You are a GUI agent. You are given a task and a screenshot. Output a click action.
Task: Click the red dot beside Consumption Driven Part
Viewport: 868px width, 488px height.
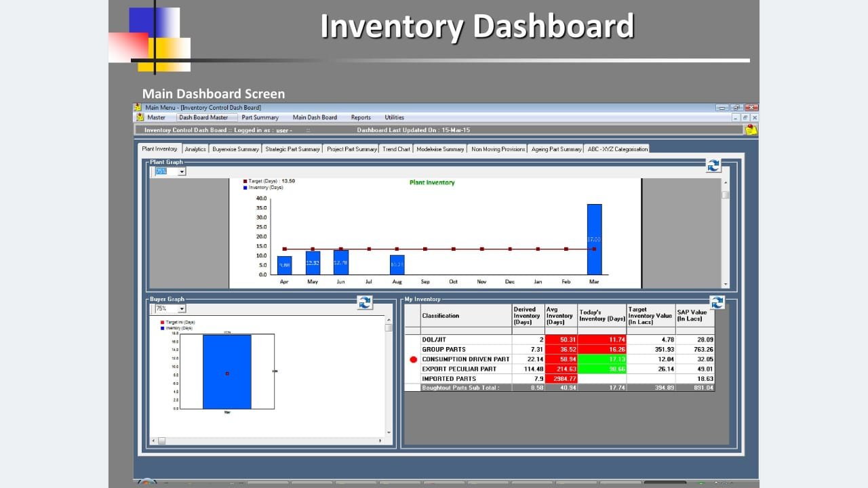[414, 359]
